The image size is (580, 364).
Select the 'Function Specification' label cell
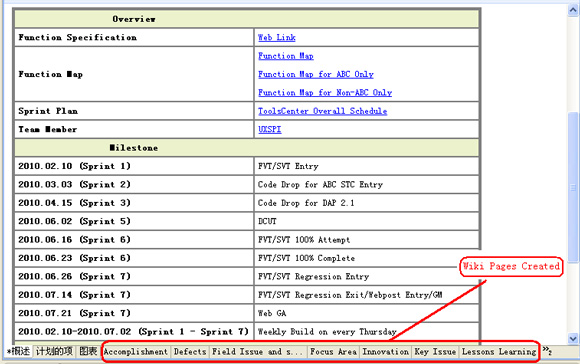pyautogui.click(x=134, y=37)
